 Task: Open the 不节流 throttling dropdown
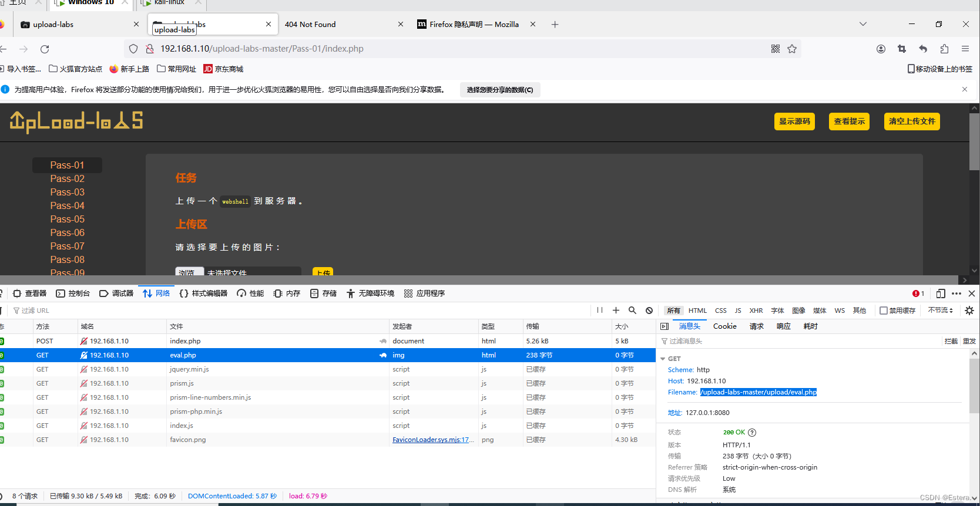[940, 311]
